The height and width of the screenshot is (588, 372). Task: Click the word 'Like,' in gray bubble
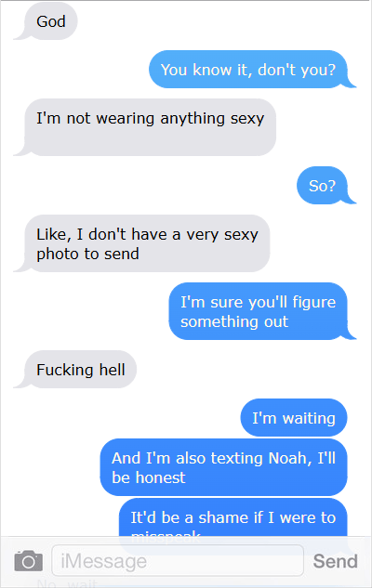pyautogui.click(x=54, y=235)
